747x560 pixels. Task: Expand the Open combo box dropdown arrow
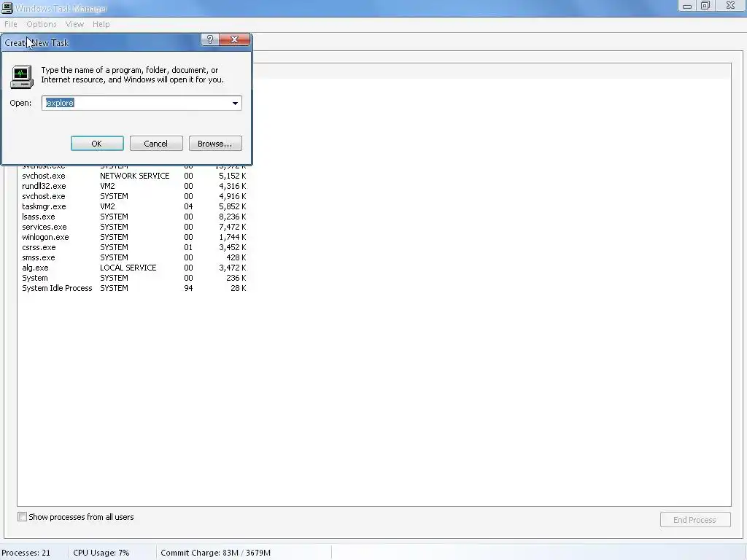235,103
